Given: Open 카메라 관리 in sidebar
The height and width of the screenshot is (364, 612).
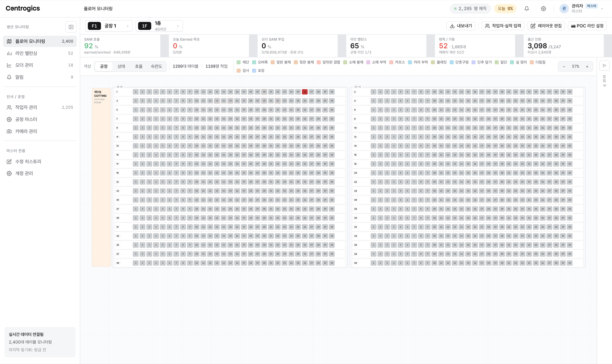Looking at the screenshot, I should click(40, 131).
